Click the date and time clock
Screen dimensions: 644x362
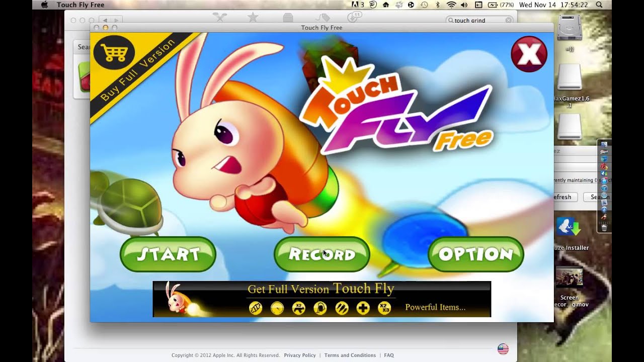pos(553,5)
